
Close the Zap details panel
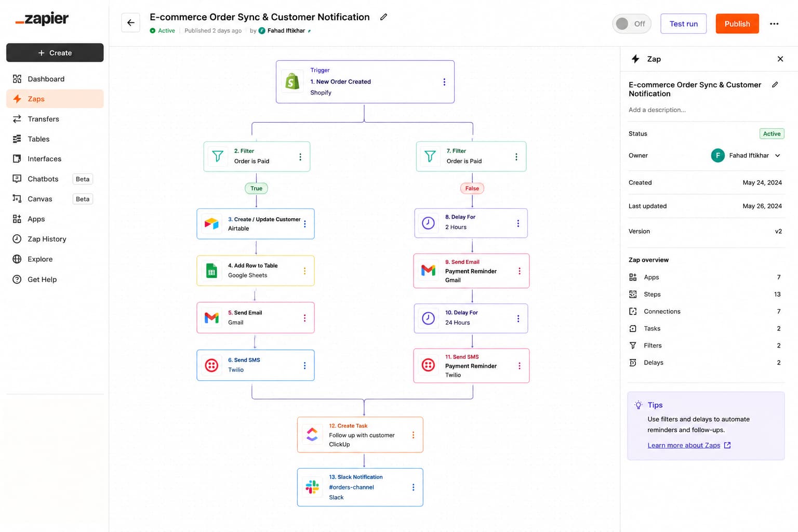click(780, 59)
